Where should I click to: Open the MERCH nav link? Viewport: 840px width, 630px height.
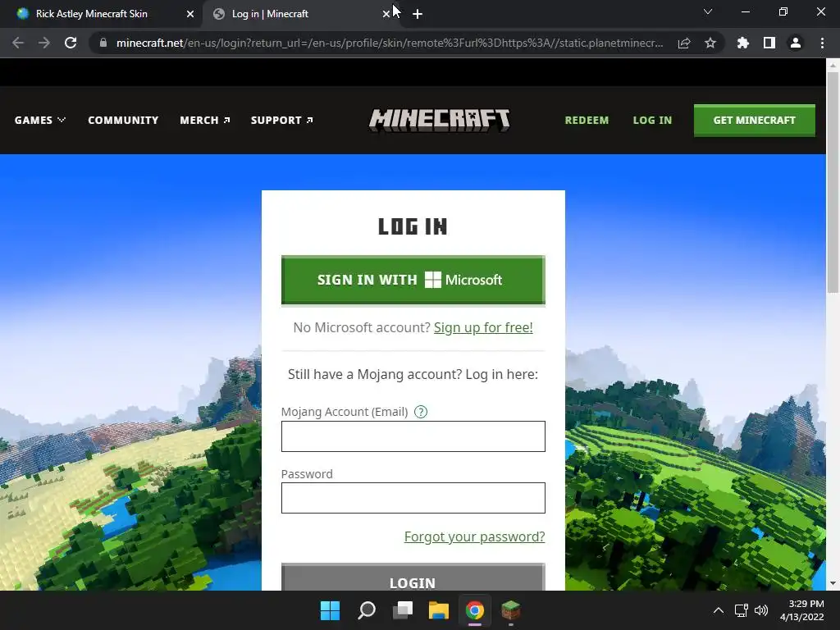pos(204,120)
